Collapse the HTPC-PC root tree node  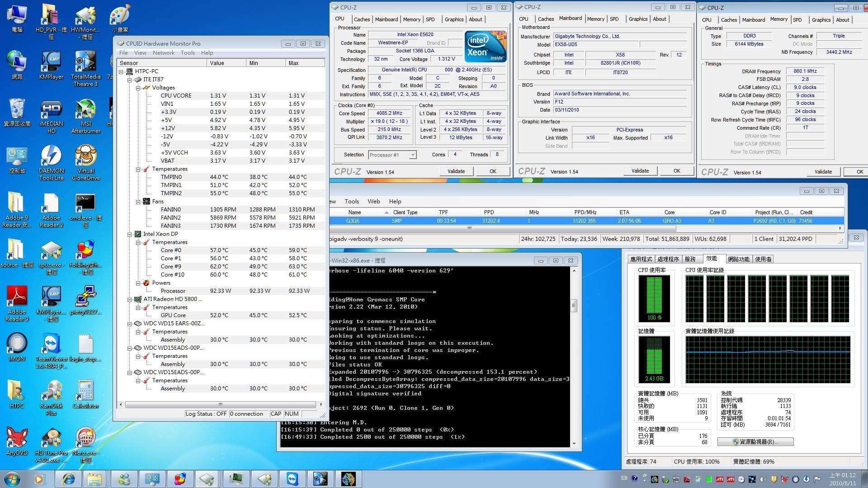pos(121,71)
